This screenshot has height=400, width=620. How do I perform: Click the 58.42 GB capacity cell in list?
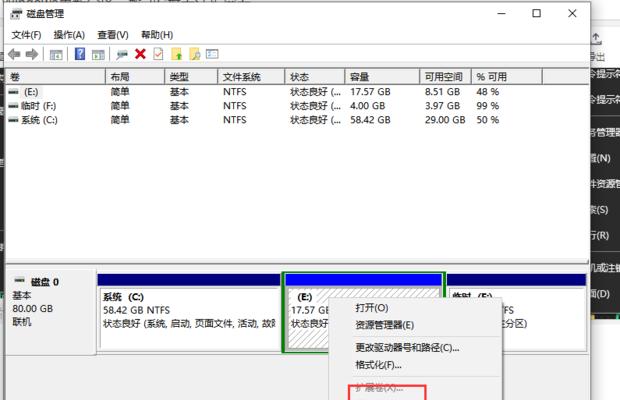(x=370, y=120)
